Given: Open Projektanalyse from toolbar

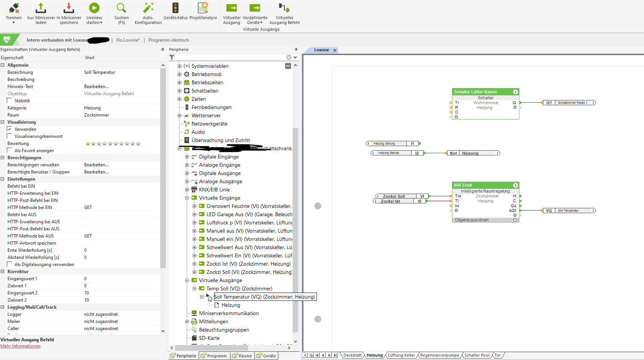Looking at the screenshot, I should pyautogui.click(x=203, y=8).
